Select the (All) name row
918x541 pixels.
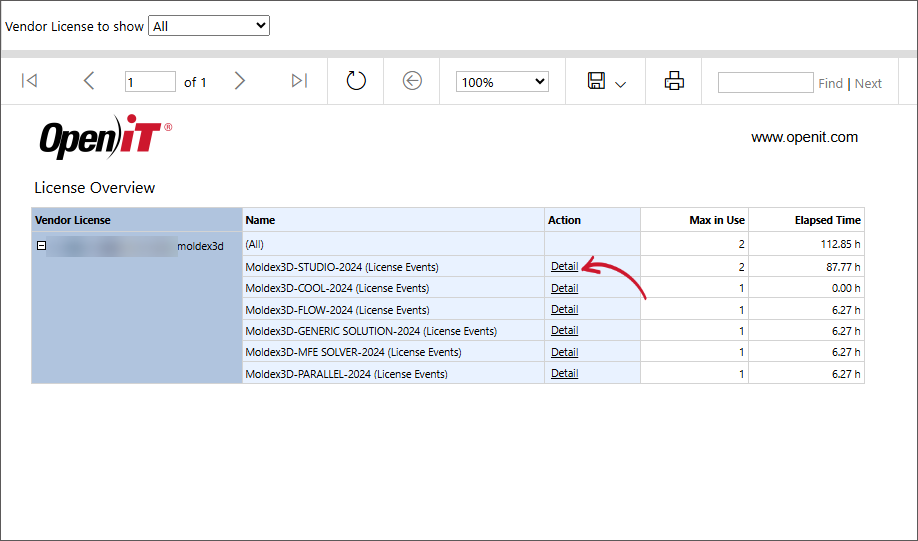pos(255,244)
